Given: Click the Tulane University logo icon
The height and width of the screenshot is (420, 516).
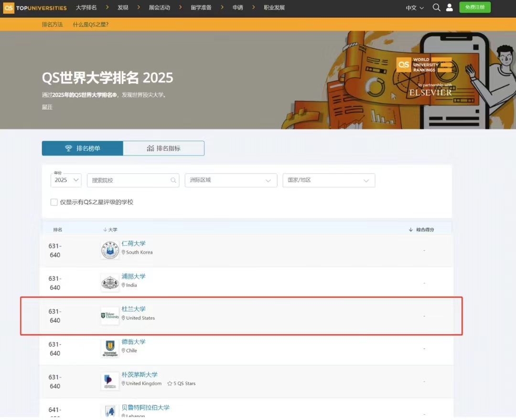Looking at the screenshot, I should [x=110, y=316].
